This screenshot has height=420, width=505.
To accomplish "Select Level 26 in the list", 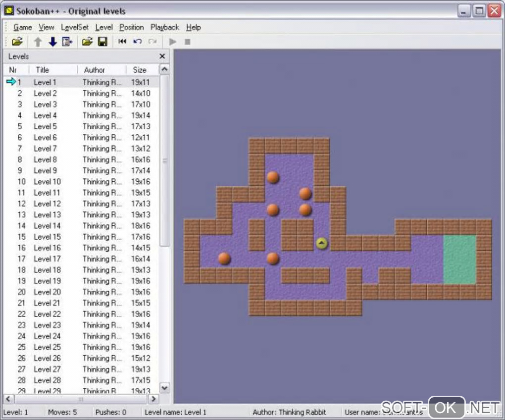I will [x=82, y=358].
